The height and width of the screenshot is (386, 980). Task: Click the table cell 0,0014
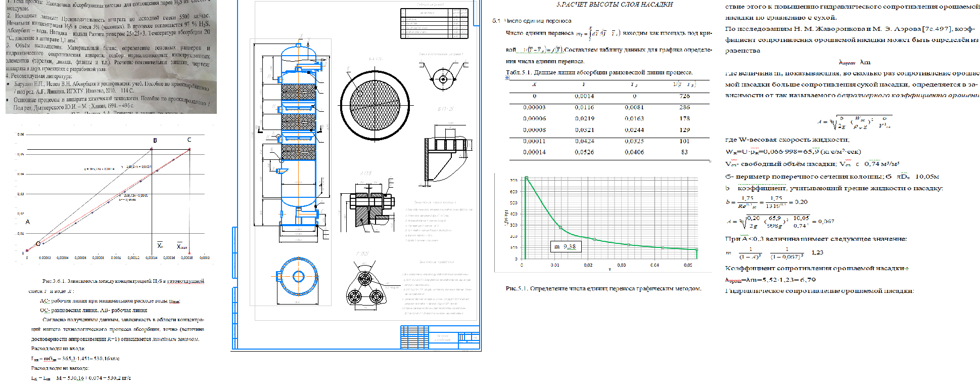[x=584, y=96]
